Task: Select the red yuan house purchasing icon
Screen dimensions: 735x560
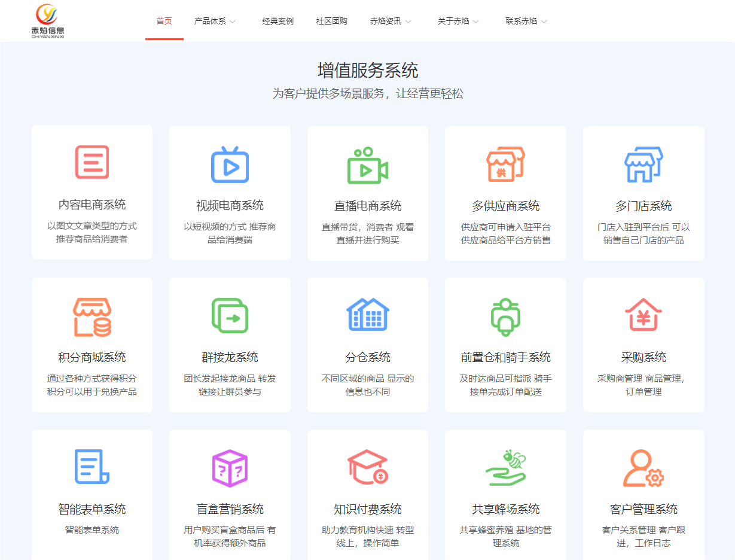Action: click(643, 315)
